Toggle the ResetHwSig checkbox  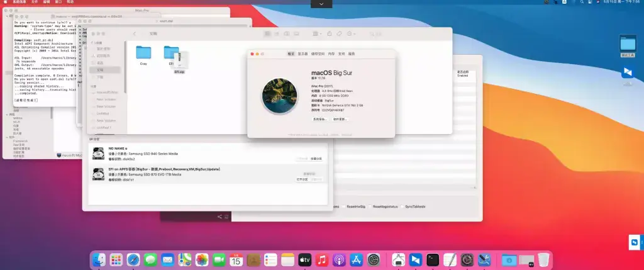[x=344, y=206]
